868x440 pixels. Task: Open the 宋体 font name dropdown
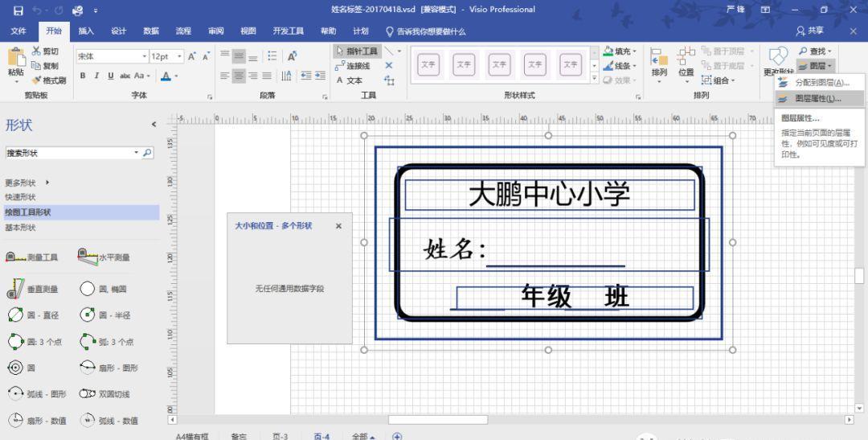click(145, 56)
